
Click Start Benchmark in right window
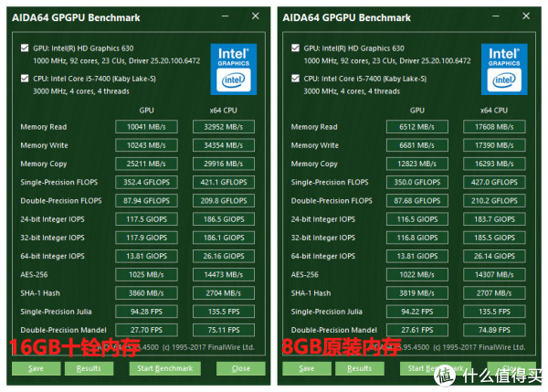[x=436, y=368]
